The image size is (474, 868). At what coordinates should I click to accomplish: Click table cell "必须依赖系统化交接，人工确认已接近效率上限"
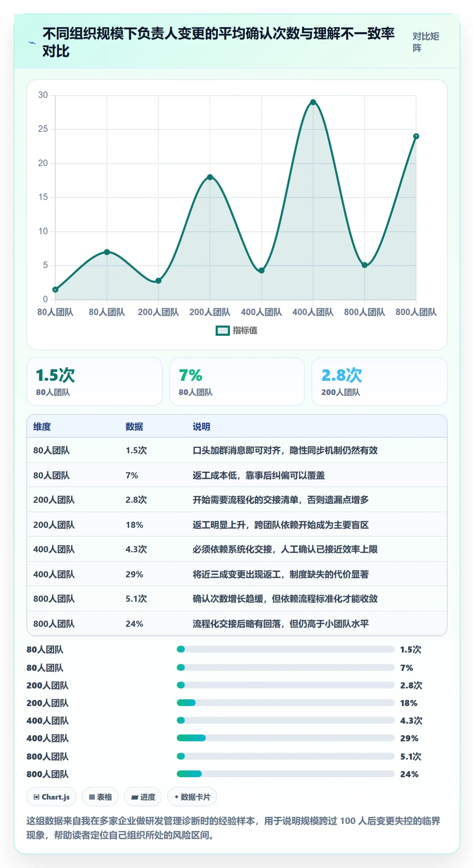[285, 549]
